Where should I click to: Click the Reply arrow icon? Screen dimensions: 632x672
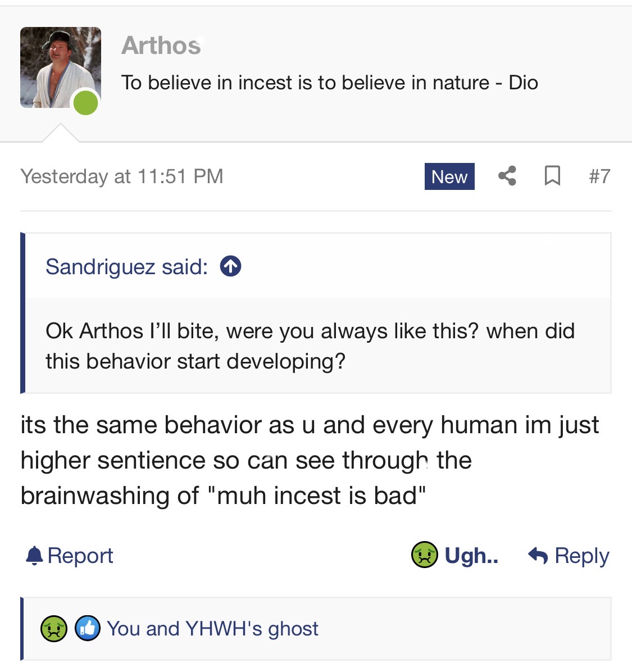538,556
